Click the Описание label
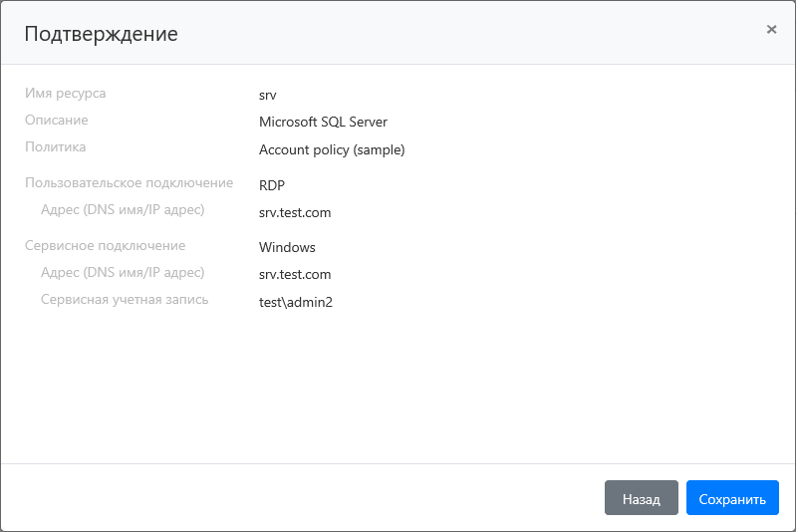The height and width of the screenshot is (532, 796). (56, 121)
